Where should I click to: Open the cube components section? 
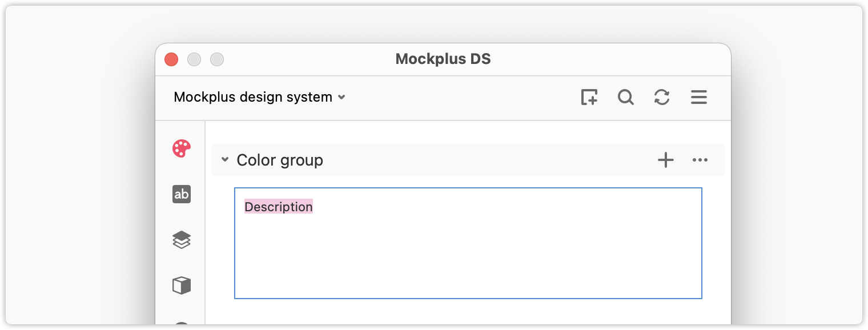pos(182,285)
